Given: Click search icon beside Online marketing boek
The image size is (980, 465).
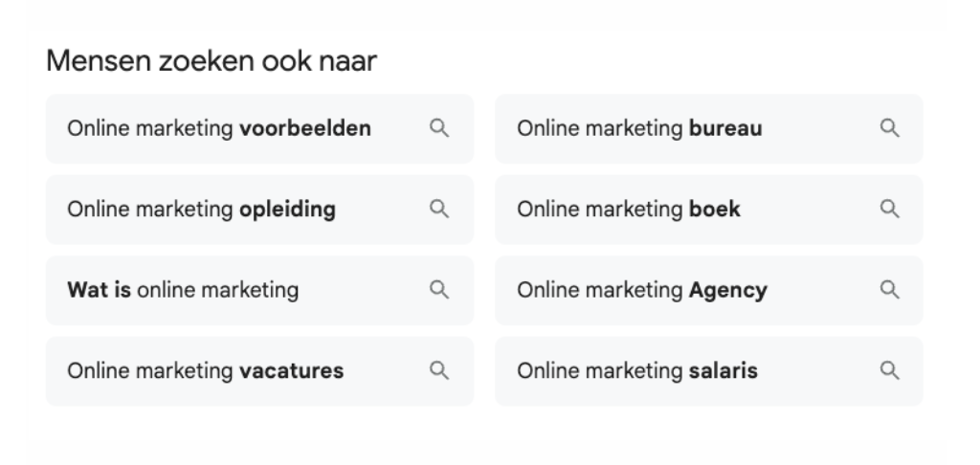Looking at the screenshot, I should tap(890, 209).
